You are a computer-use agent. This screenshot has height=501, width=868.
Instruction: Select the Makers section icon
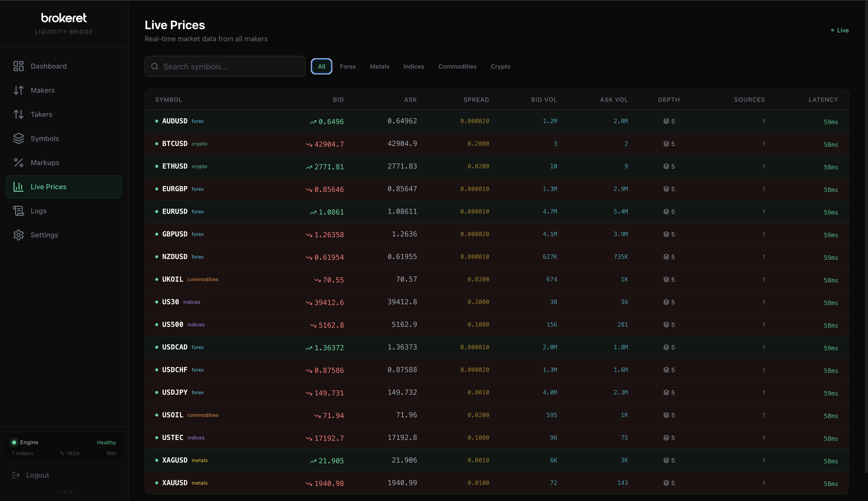[19, 90]
